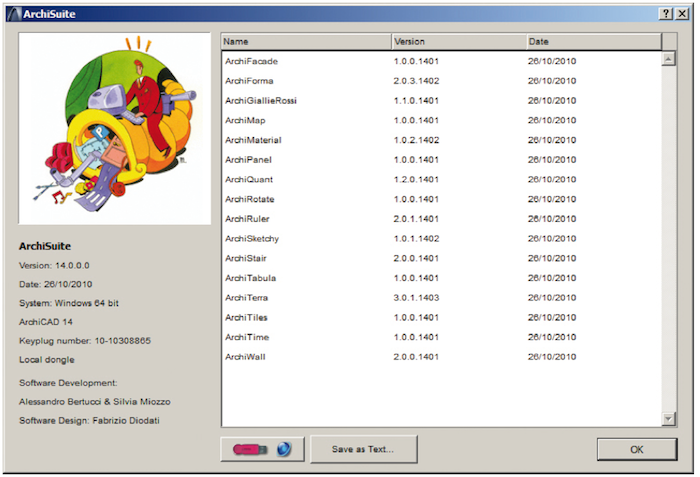Click the bold ArchiSuite heading below image

(45, 246)
